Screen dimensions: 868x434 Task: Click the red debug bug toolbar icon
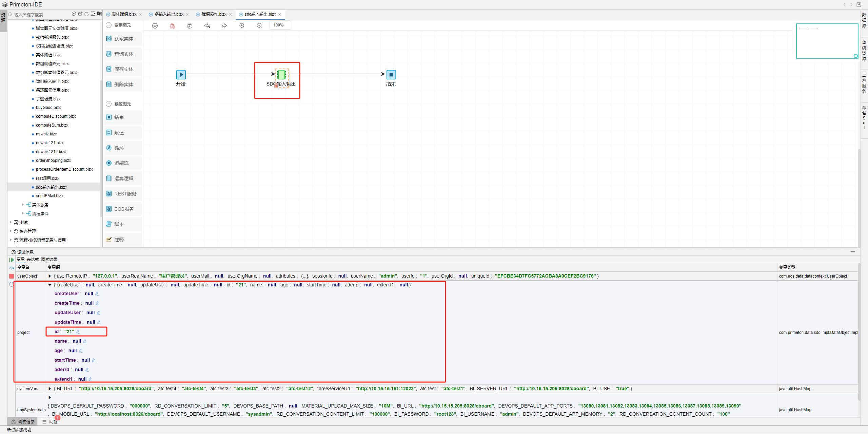(172, 25)
